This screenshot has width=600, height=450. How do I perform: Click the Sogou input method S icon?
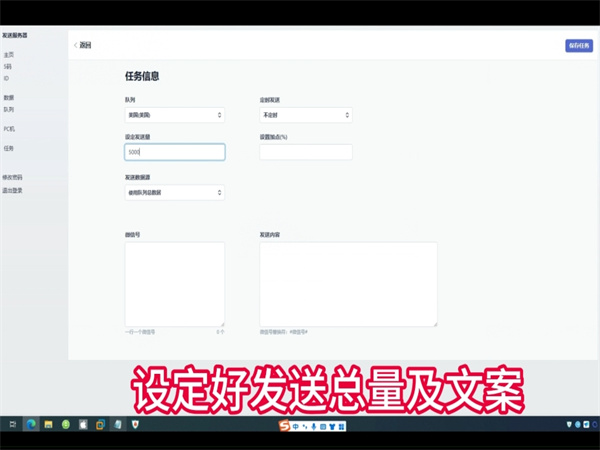(x=284, y=426)
